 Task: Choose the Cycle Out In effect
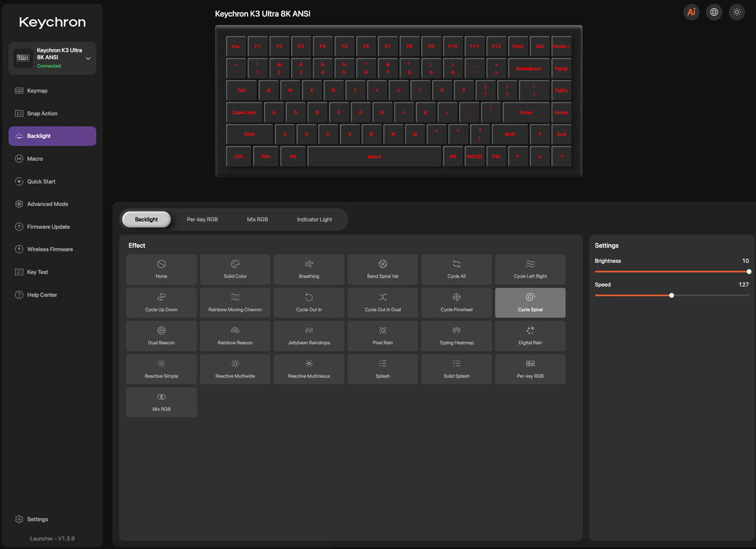(x=309, y=303)
